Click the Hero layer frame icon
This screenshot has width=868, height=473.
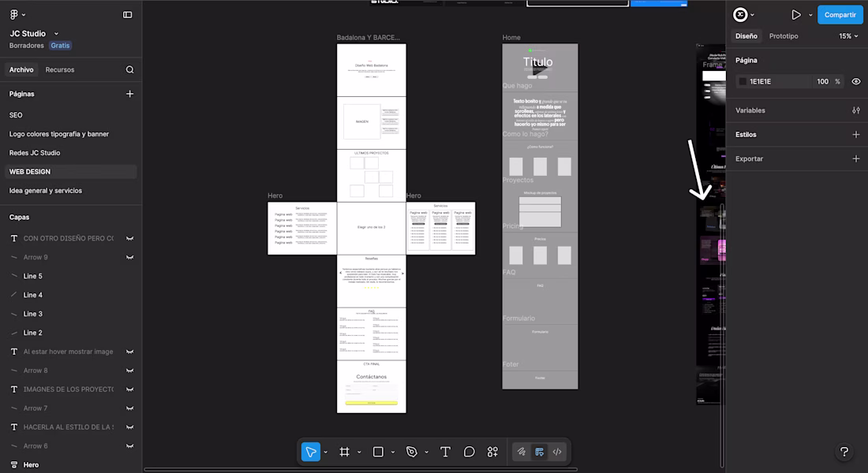[14, 464]
